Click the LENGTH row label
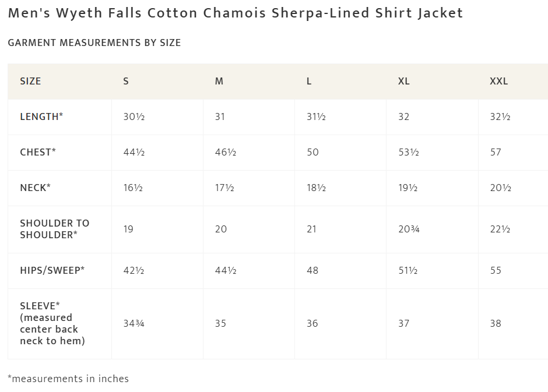 click(41, 116)
